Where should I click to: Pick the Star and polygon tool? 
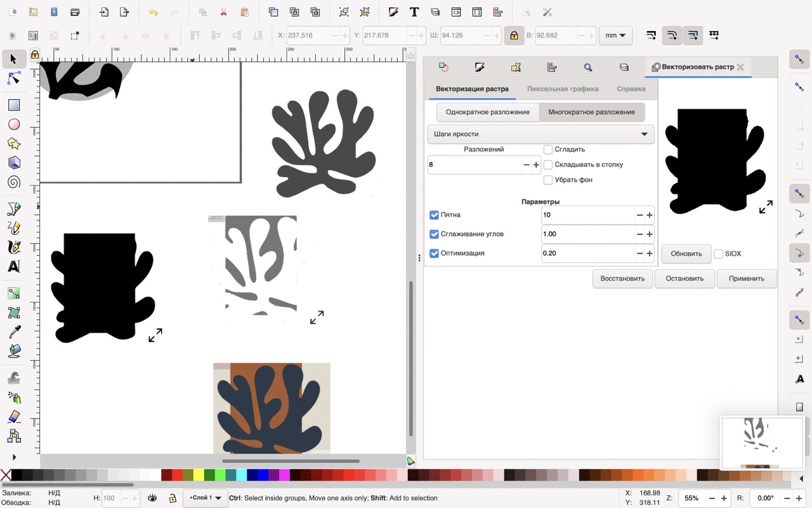[13, 144]
